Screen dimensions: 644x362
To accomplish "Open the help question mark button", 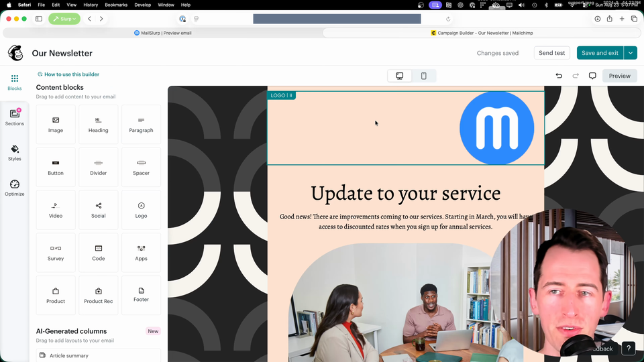I will point(629,349).
